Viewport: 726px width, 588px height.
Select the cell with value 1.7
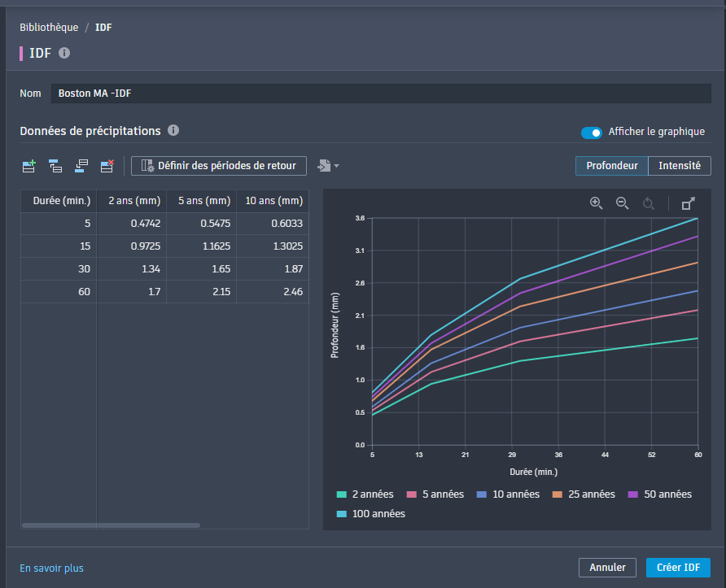click(132, 291)
